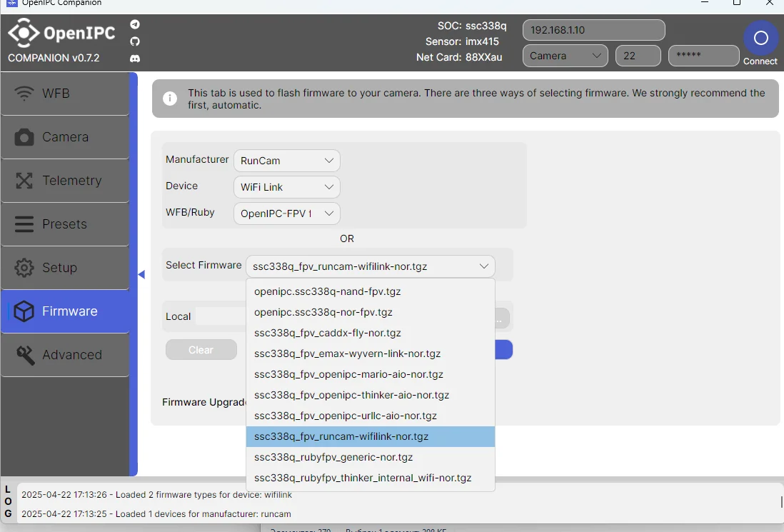Click log entry about runcam devices loaded
Image resolution: width=784 pixels, height=532 pixels.
(156, 514)
